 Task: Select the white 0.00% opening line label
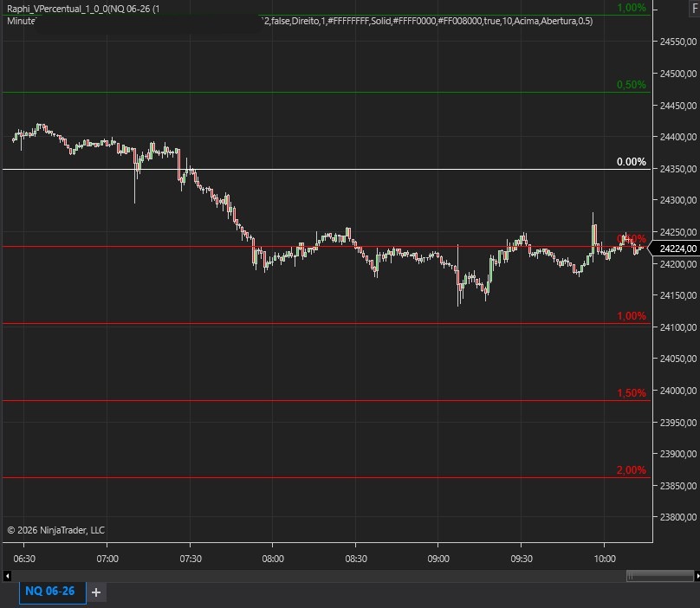click(x=631, y=162)
